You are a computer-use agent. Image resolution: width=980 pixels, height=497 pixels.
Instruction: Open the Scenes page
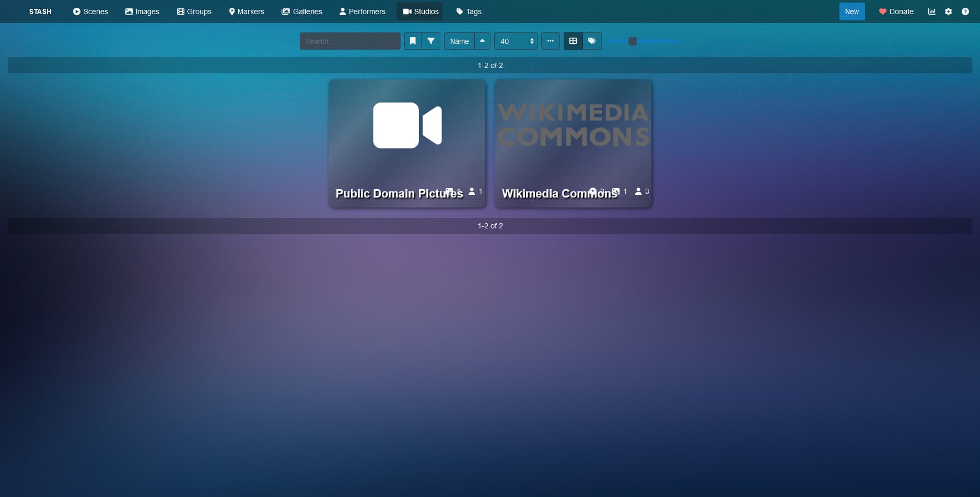[x=90, y=11]
